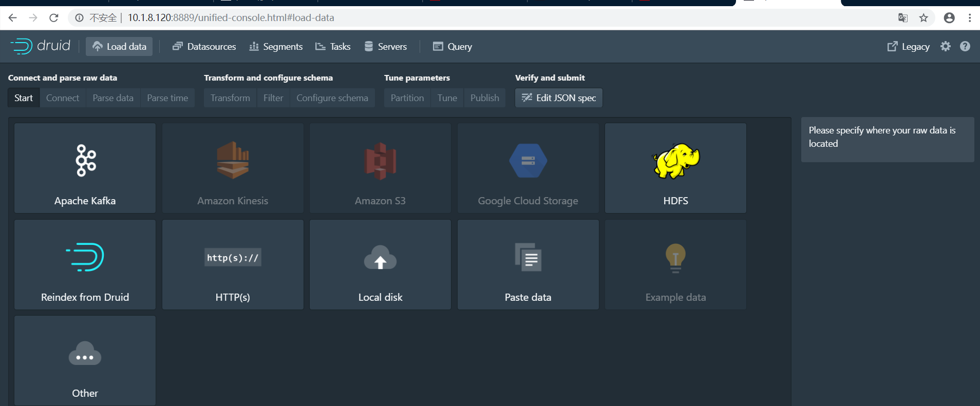Click the Druid logo
980x406 pixels.
41,46
